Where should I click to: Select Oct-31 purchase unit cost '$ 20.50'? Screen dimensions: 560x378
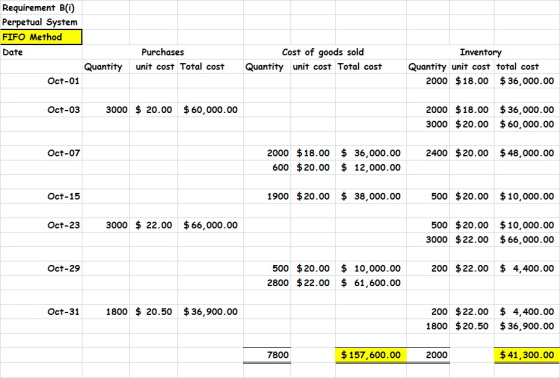click(153, 312)
